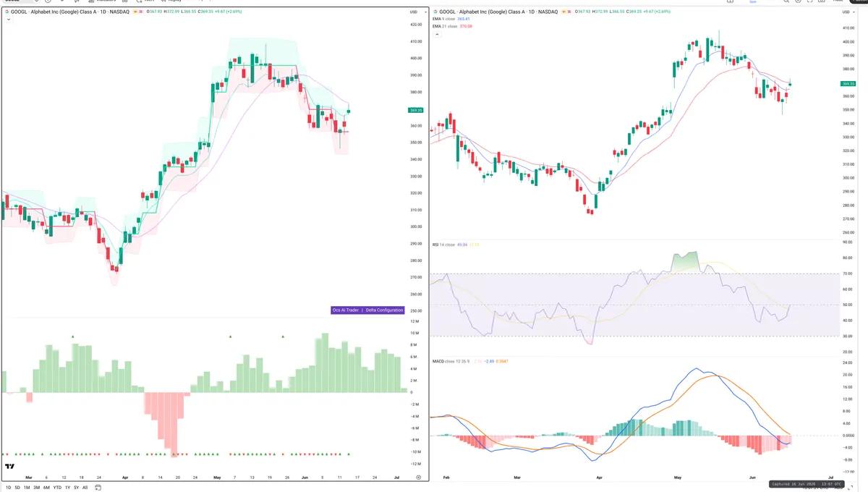The width and height of the screenshot is (868, 492).
Task: Click the GOOGL symbol title in right chart
Action: coord(500,12)
